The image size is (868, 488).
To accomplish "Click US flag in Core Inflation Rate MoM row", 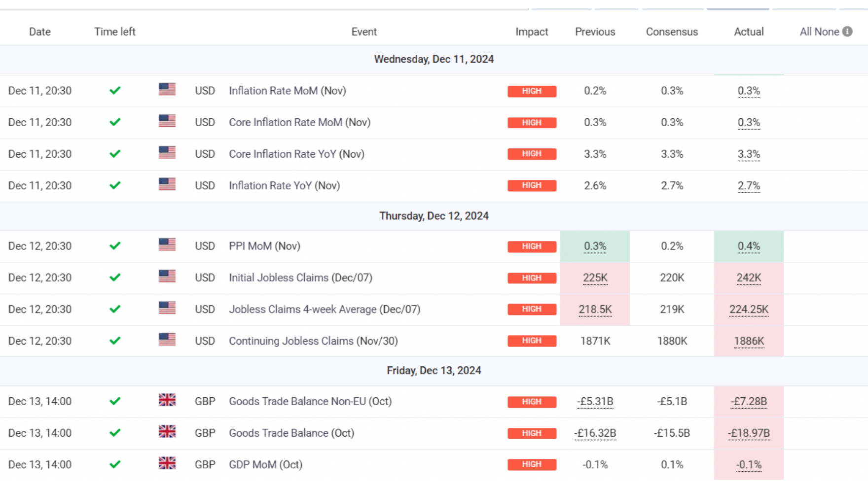I will pos(167,121).
